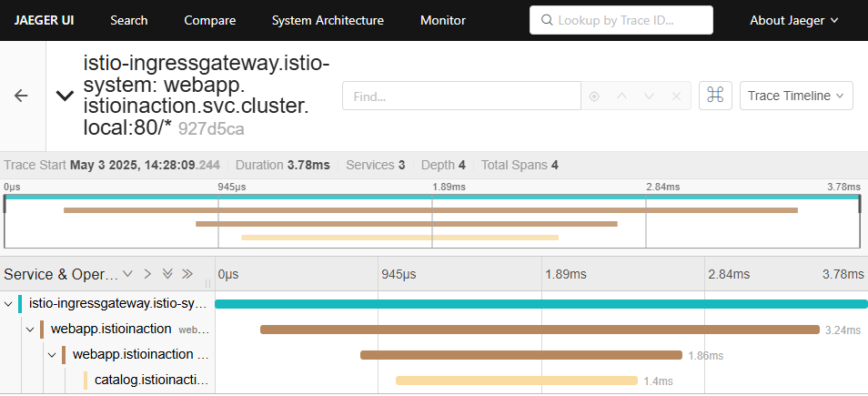Open the About Jaeger menu
The image size is (868, 396).
[x=793, y=21]
